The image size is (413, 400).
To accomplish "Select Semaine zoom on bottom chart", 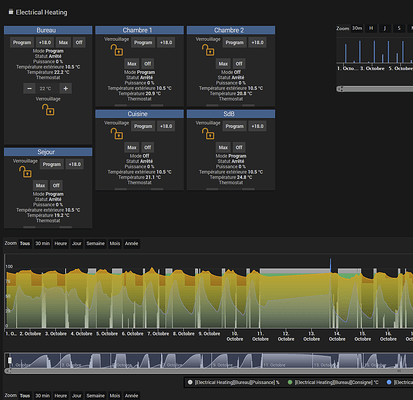I will (x=96, y=396).
